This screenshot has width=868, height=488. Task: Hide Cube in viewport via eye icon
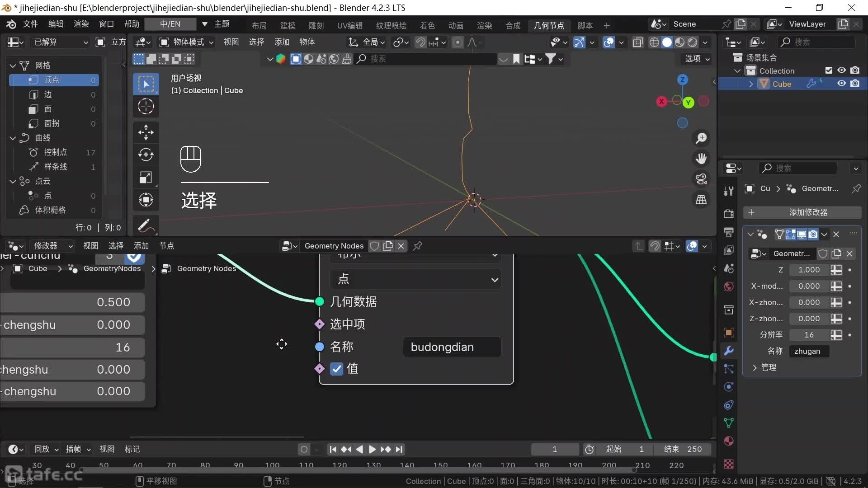[841, 84]
